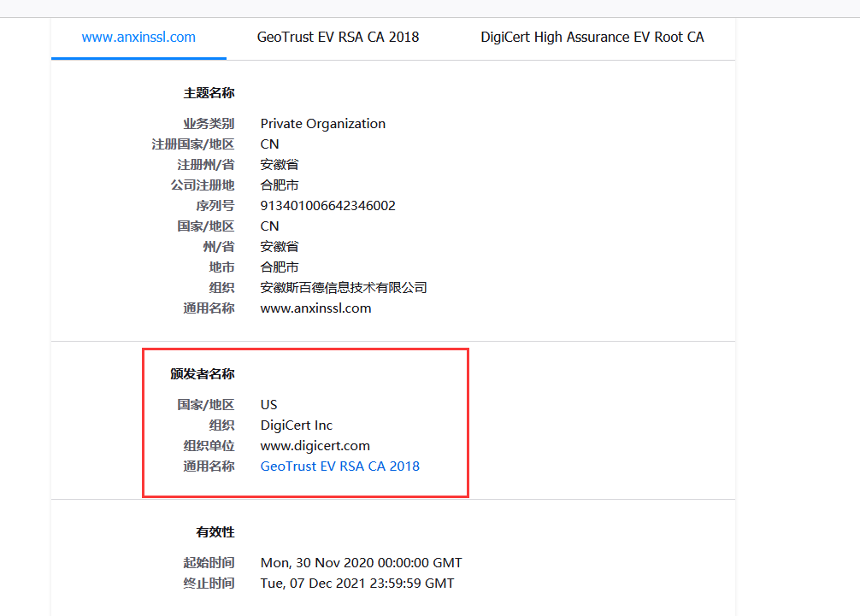The height and width of the screenshot is (616, 860).
Task: Click serial number 913401006642346002
Action: (x=327, y=206)
